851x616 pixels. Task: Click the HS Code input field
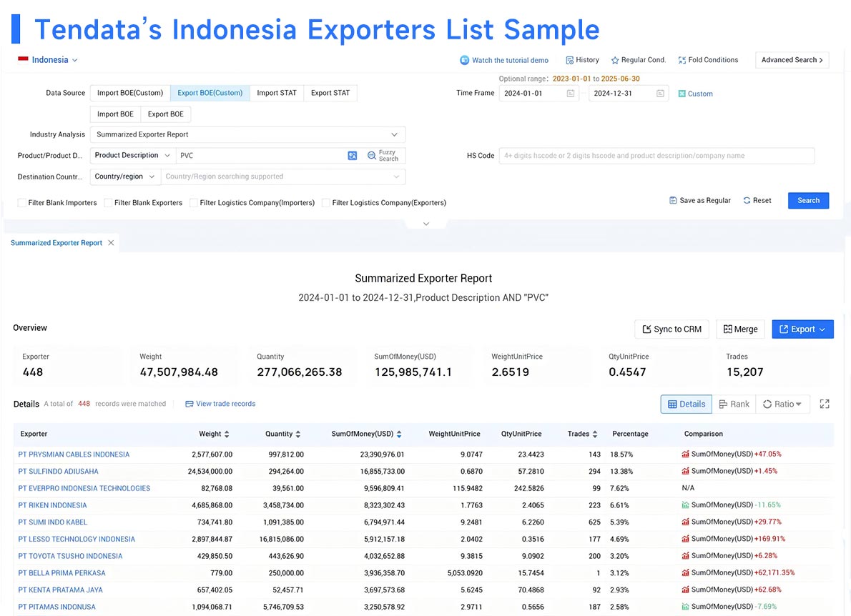click(656, 156)
